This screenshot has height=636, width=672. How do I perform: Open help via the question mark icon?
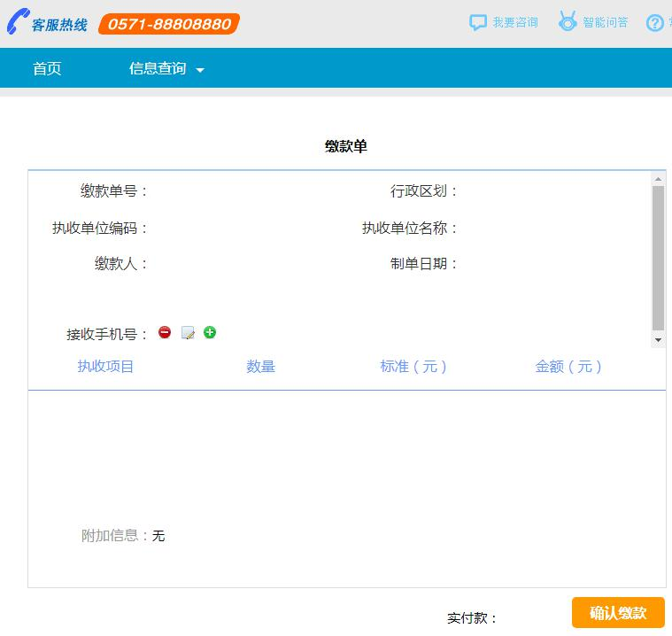[x=656, y=23]
